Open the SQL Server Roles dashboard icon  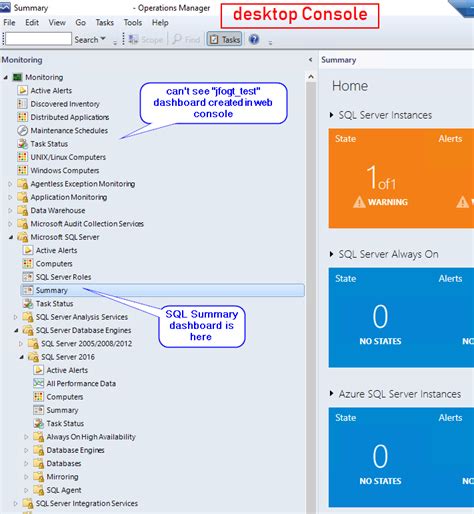click(x=28, y=277)
